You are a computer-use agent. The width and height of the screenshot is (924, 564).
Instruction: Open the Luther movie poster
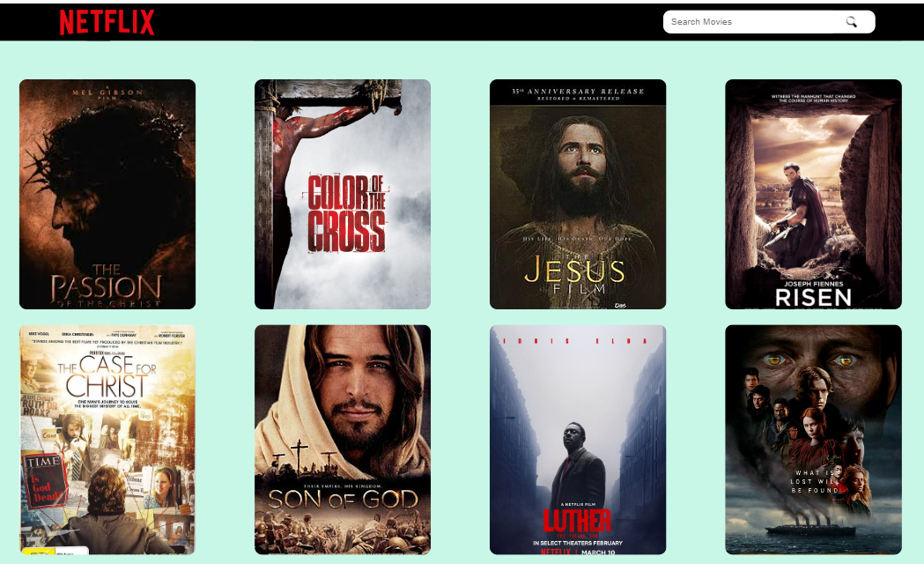point(578,439)
